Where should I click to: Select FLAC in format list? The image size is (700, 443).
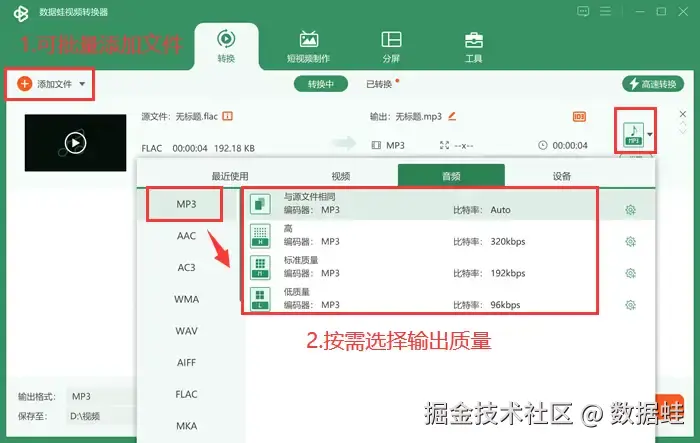click(x=186, y=394)
